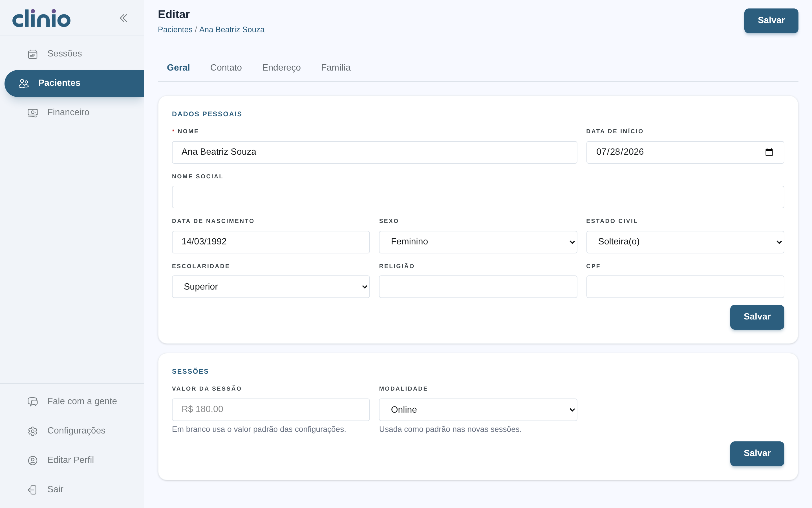Switch to the Família tab
This screenshot has height=508, width=812.
point(336,67)
